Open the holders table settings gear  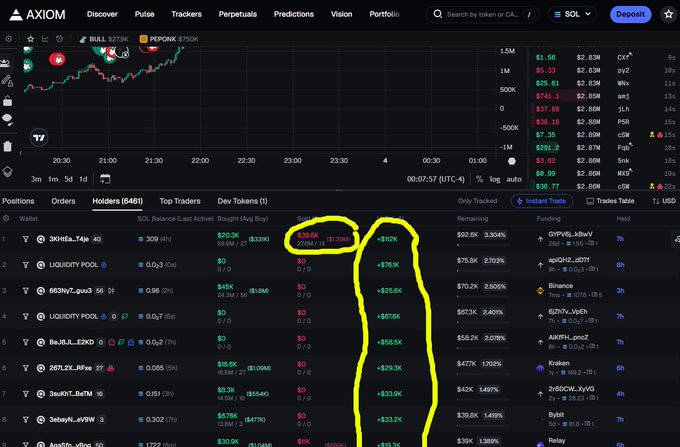coord(6,219)
